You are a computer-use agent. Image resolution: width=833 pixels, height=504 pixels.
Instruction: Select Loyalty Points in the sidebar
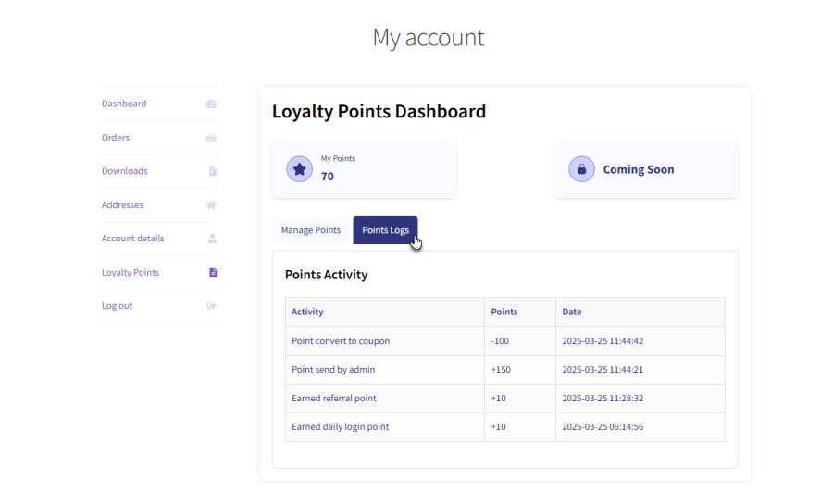(131, 272)
